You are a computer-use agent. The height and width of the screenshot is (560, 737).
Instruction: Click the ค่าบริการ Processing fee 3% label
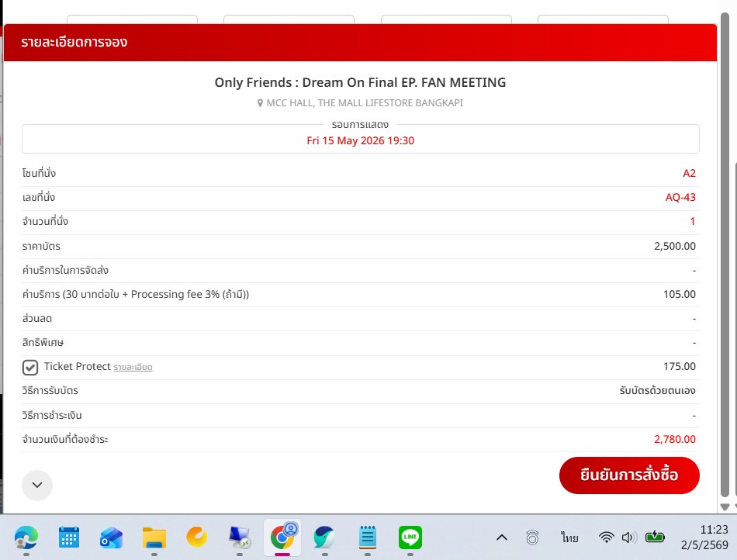(136, 294)
